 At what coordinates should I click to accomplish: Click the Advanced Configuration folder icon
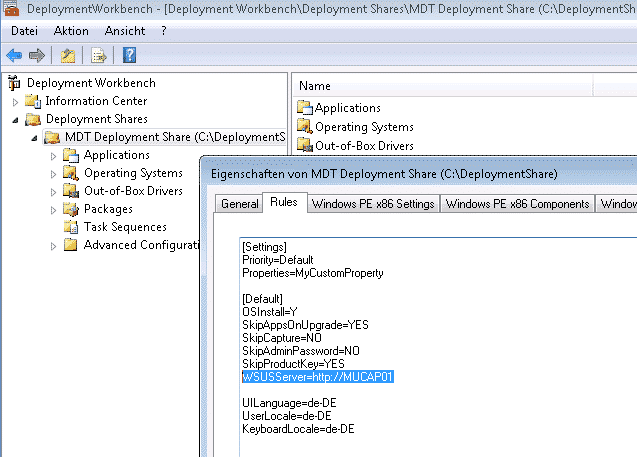tap(71, 245)
